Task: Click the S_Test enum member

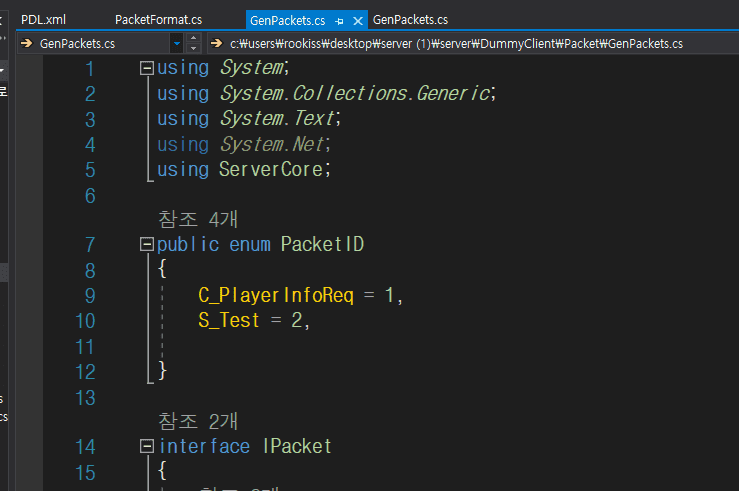Action: tap(229, 321)
